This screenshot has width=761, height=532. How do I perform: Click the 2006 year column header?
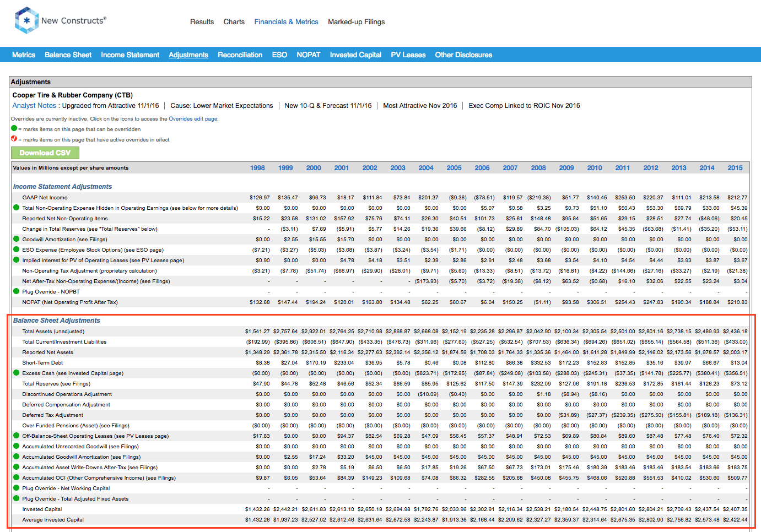482,168
